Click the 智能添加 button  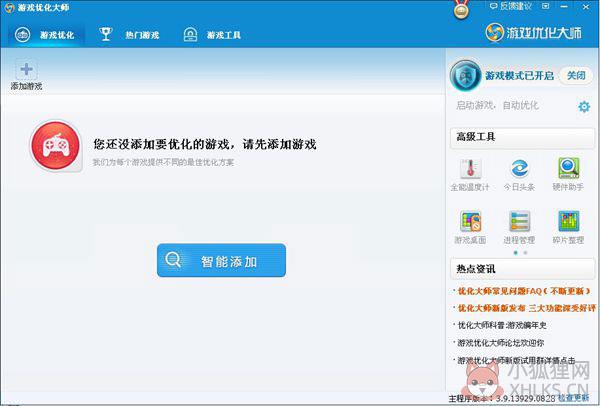pyautogui.click(x=221, y=260)
